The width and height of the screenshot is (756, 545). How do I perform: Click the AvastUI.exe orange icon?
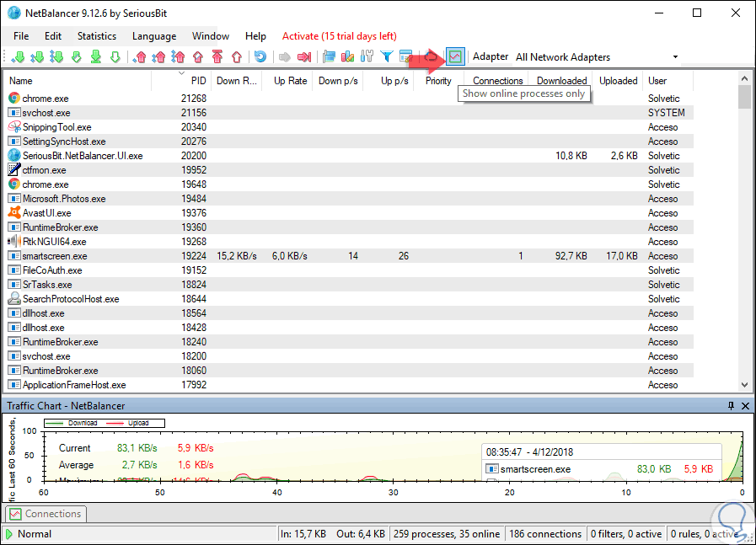[x=14, y=212]
